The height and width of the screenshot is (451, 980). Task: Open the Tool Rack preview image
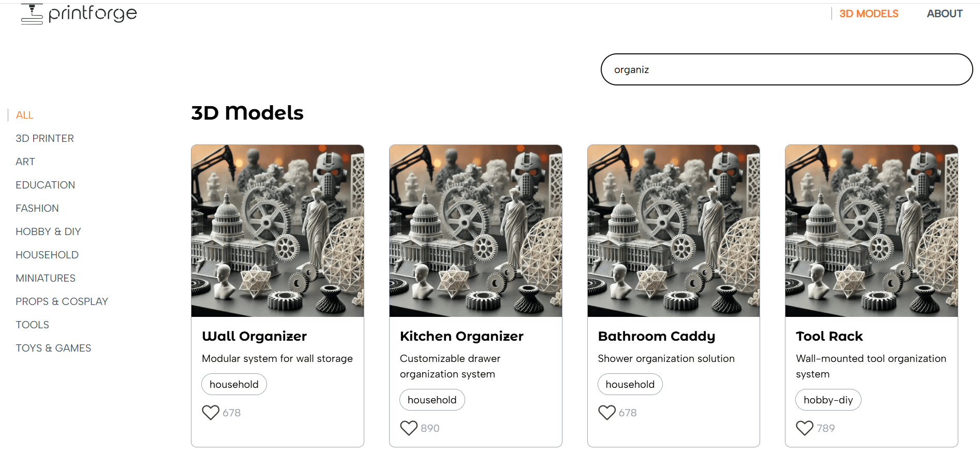point(871,231)
